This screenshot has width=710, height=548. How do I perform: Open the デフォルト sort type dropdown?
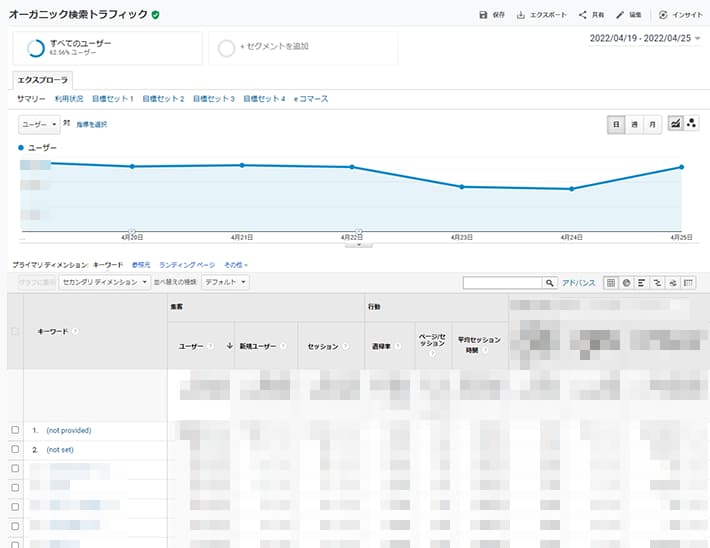coord(225,282)
